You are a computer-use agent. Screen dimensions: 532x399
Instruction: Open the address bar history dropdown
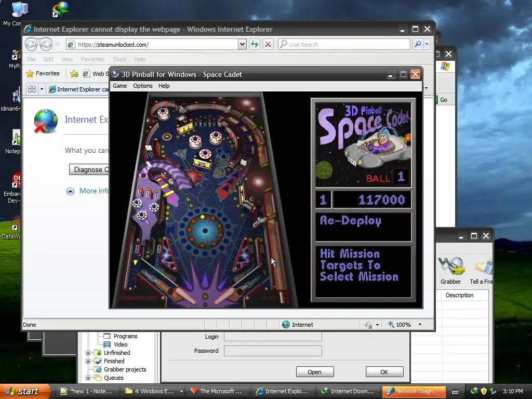point(242,44)
